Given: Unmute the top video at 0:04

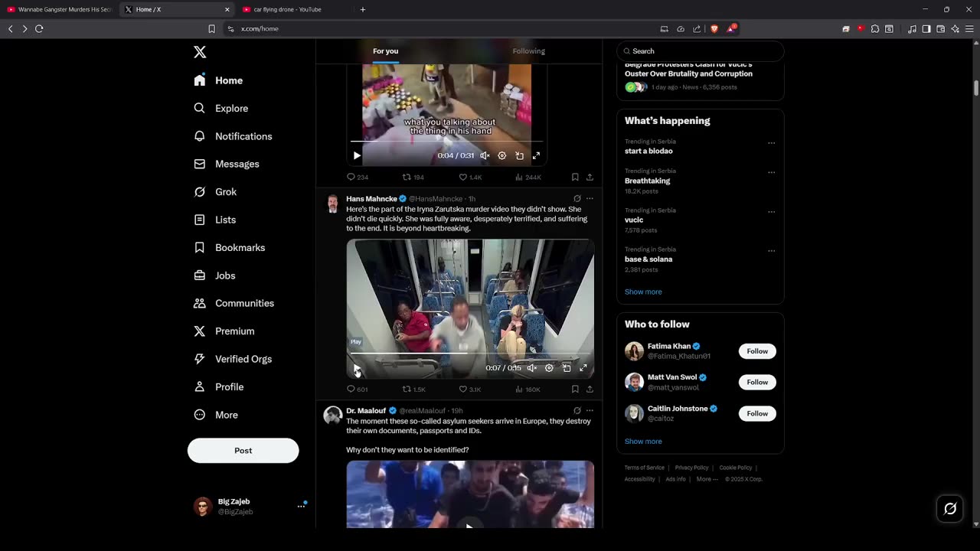Looking at the screenshot, I should click(485, 155).
